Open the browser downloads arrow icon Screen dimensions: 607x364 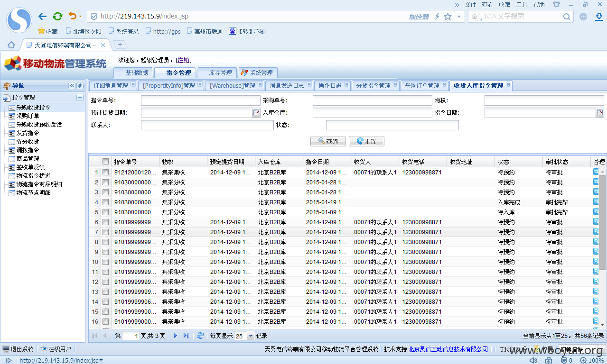coord(599,17)
